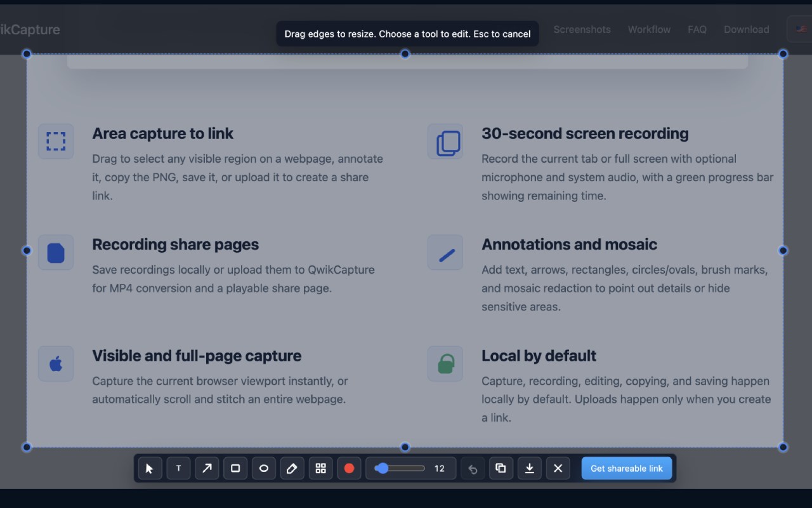
Task: Undo the last annotation
Action: tap(473, 469)
